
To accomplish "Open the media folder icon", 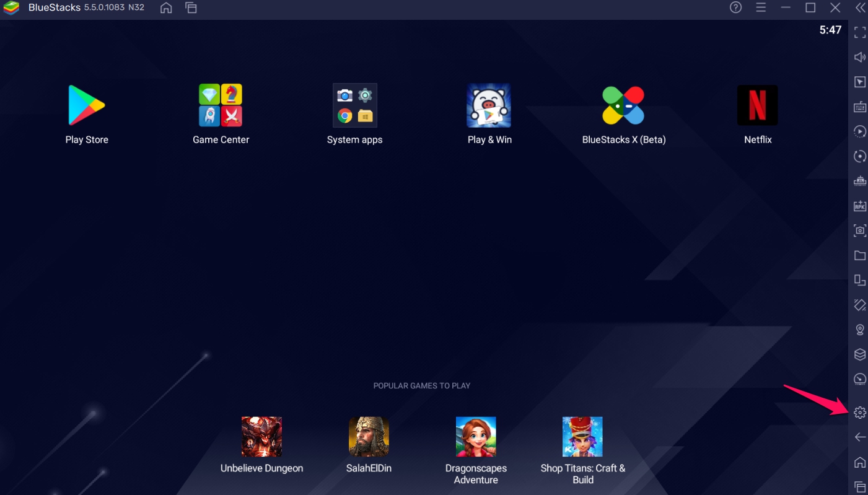I will (860, 255).
